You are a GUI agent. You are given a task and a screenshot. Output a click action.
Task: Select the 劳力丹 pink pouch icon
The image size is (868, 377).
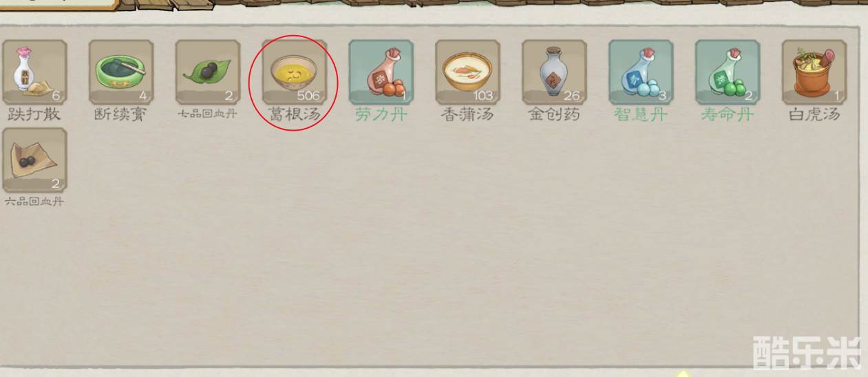[381, 72]
